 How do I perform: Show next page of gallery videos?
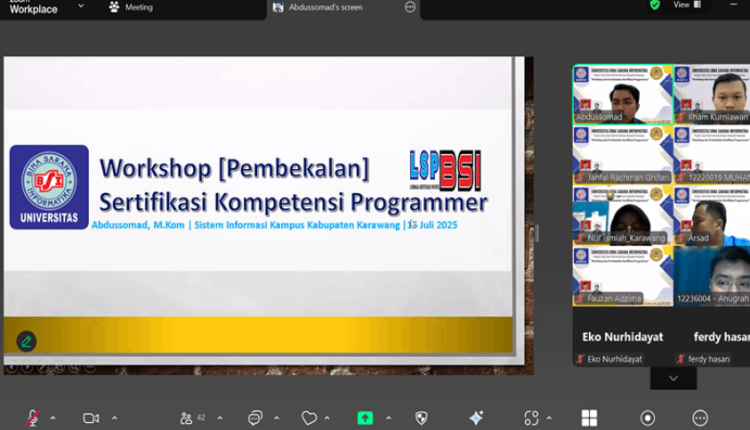673,378
